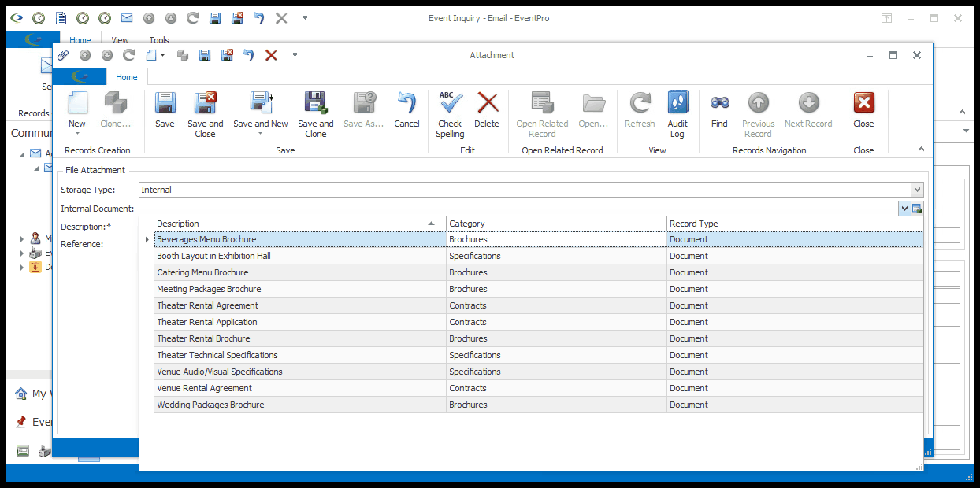This screenshot has width=980, height=488.
Task: Select Booth Layout in Exhibition Hall
Action: coord(538,256)
